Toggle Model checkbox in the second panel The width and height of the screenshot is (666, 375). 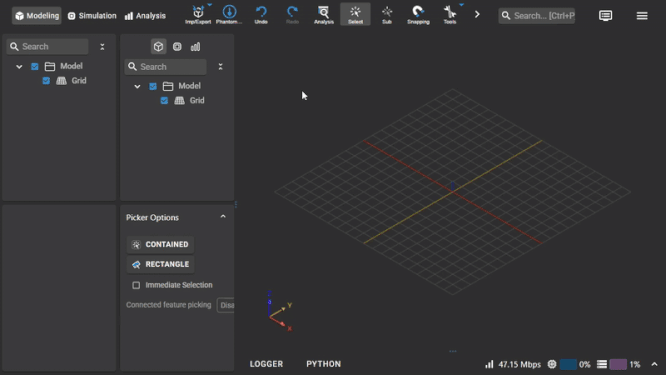(153, 86)
